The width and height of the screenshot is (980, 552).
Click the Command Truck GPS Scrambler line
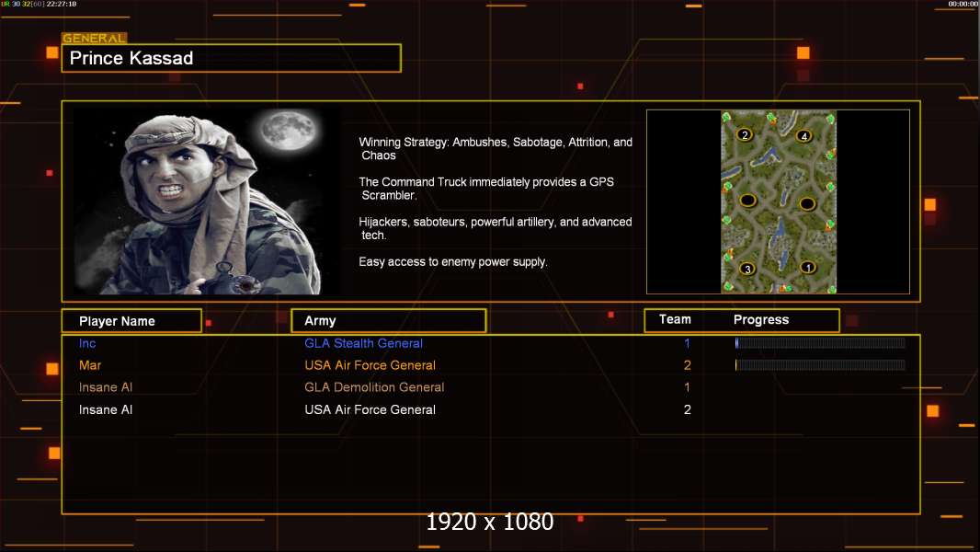486,189
